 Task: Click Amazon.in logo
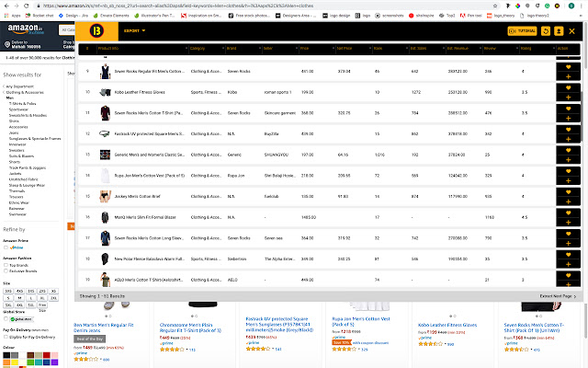(x=26, y=29)
